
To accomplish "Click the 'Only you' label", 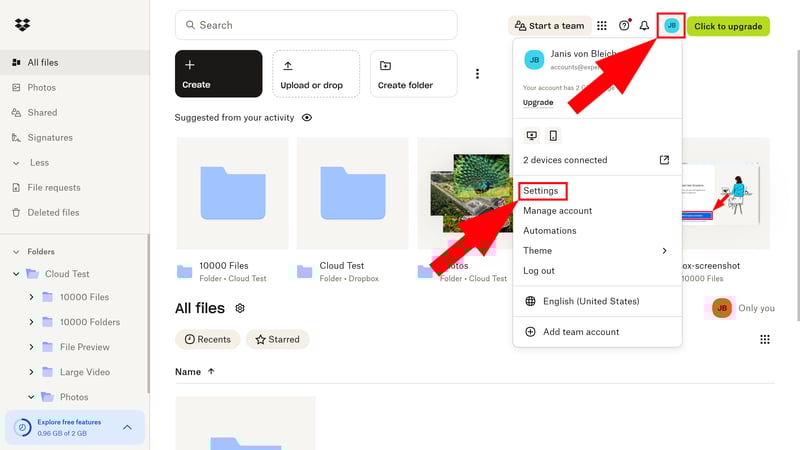I will 756,308.
